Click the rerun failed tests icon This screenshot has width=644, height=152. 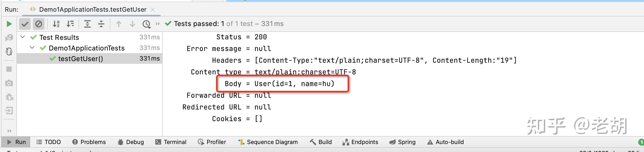[9, 38]
